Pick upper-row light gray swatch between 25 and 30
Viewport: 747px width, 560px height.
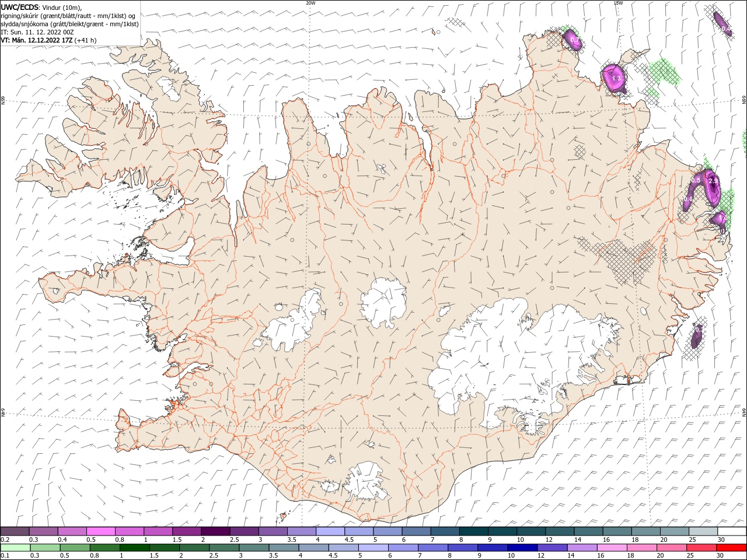(x=703, y=531)
